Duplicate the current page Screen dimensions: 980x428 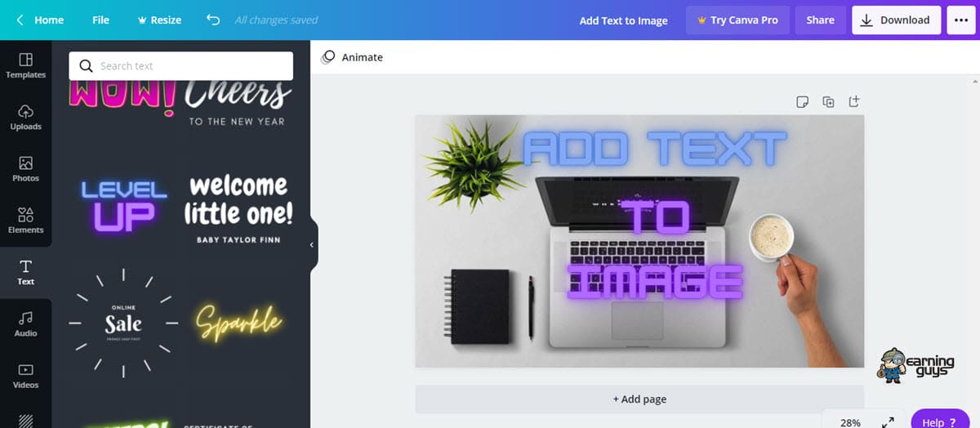click(828, 102)
